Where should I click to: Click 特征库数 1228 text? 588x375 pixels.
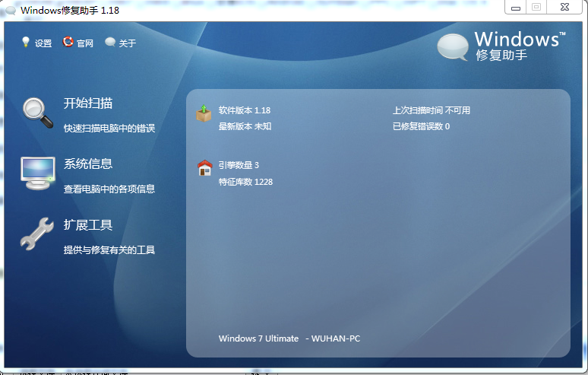245,182
